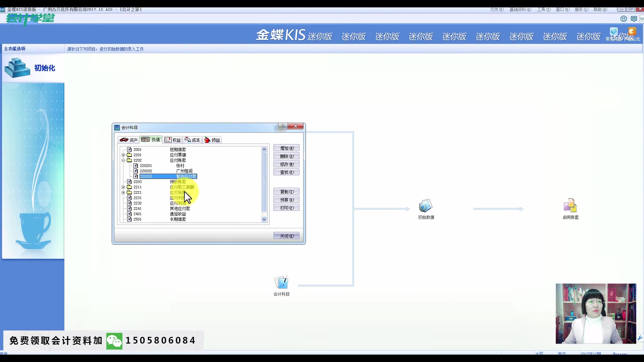Open the message bubble icon
The height and width of the screenshot is (362, 644).
coord(634,19)
